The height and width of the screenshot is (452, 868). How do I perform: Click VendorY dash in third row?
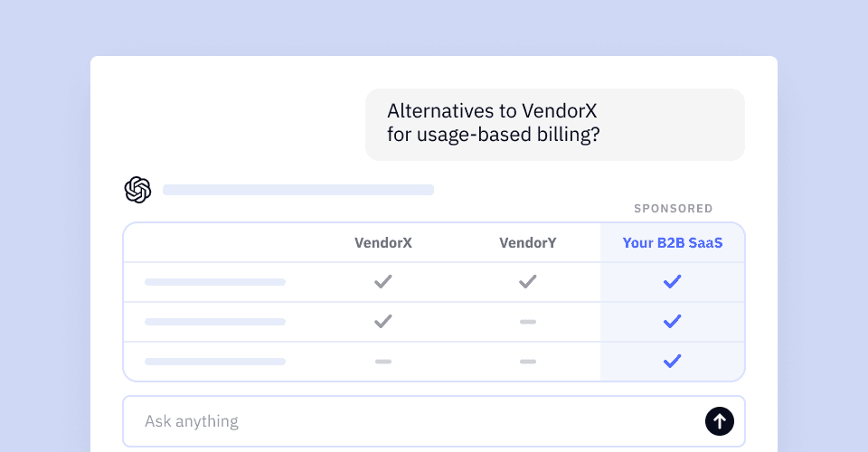(x=527, y=362)
